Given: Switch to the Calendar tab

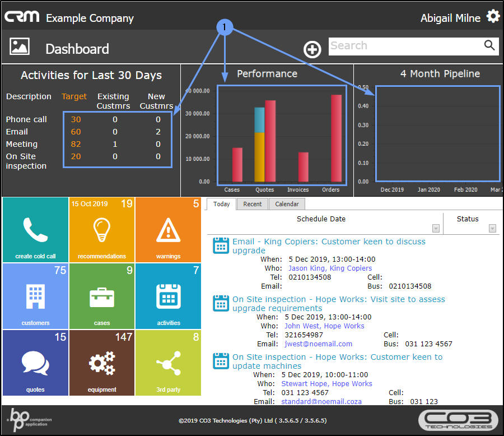Looking at the screenshot, I should pyautogui.click(x=287, y=204).
